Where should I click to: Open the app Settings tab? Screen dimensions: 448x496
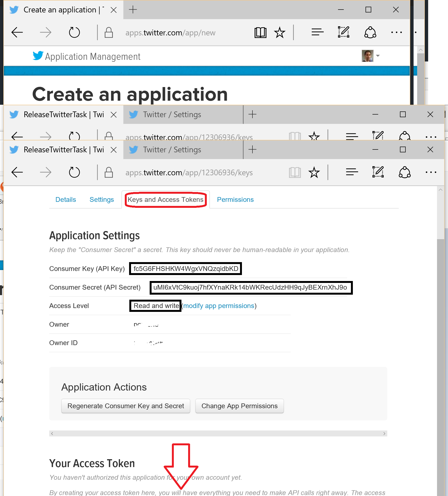102,199
